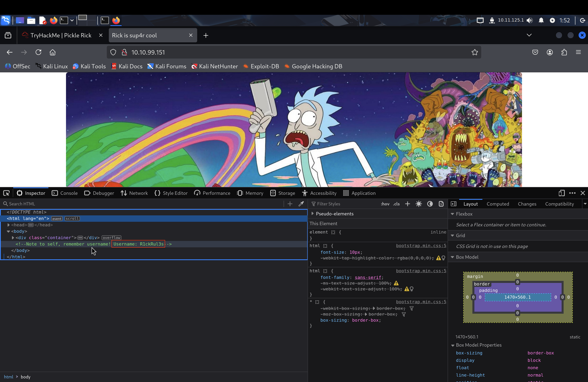The width and height of the screenshot is (588, 382).
Task: Toggle the .cls classes panel
Action: 396,204
